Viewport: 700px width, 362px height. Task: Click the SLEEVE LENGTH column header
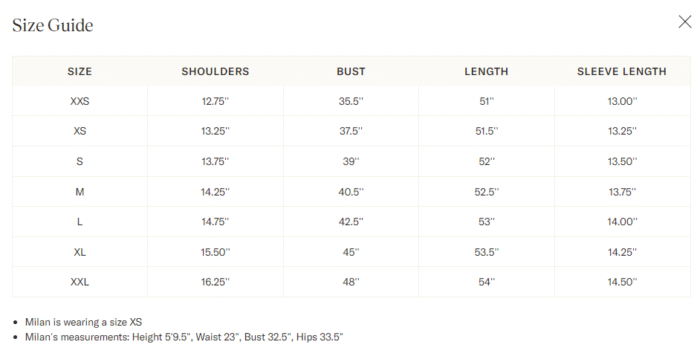622,71
